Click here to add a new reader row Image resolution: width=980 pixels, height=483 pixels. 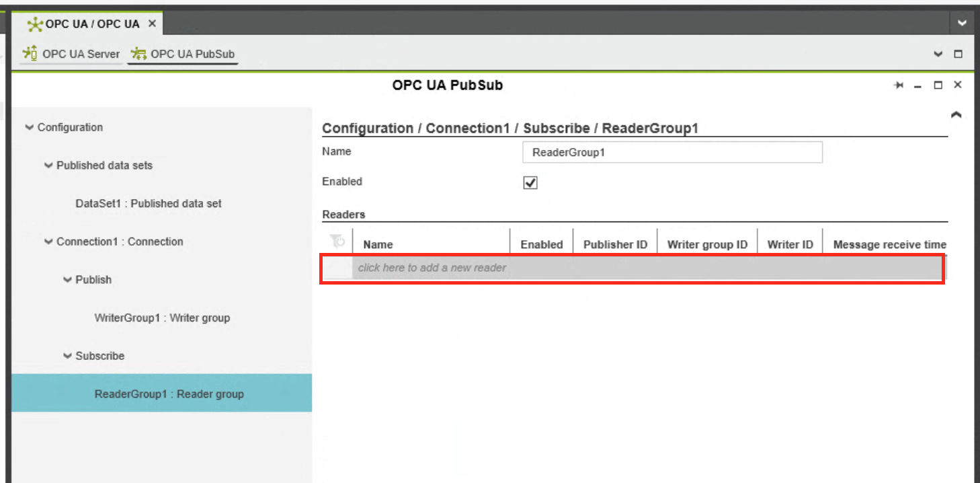[632, 268]
